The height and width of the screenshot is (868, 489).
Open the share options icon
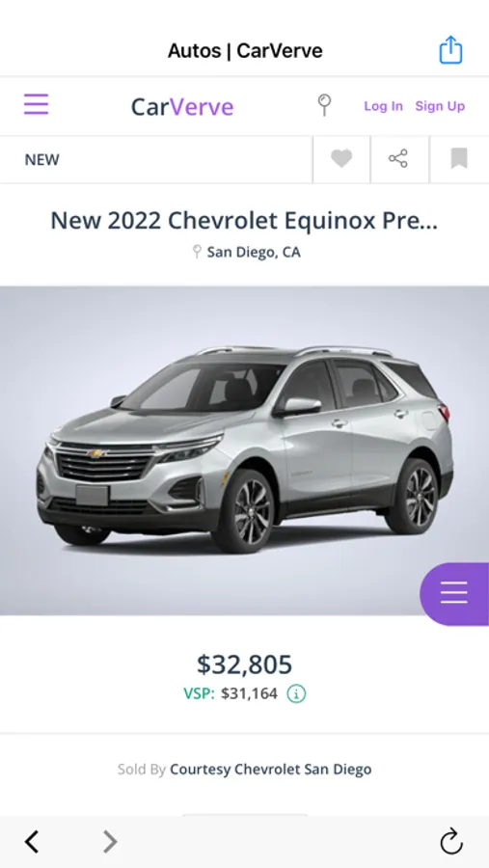tap(398, 159)
